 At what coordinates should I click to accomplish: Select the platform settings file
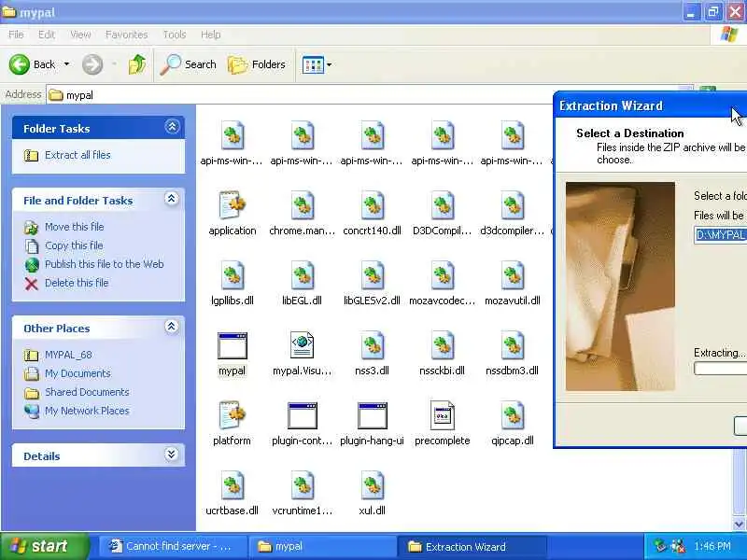pos(232,414)
